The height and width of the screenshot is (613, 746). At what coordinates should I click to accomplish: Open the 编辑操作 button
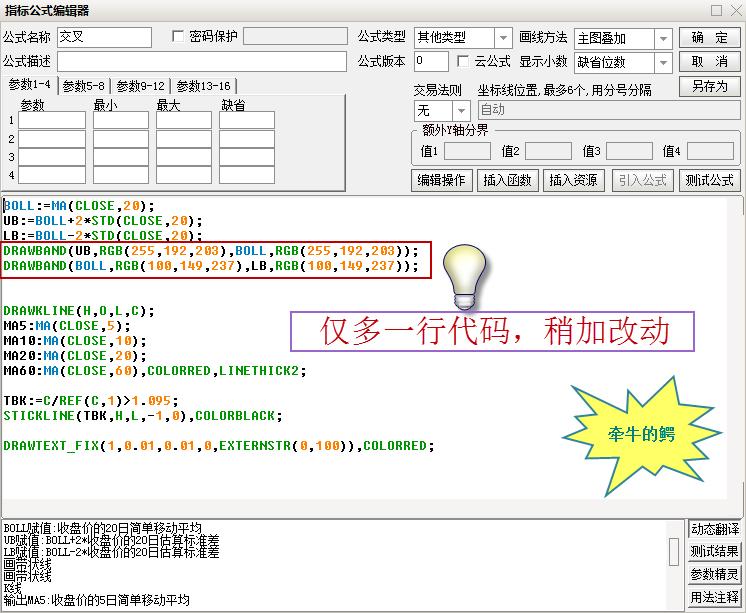(x=442, y=180)
